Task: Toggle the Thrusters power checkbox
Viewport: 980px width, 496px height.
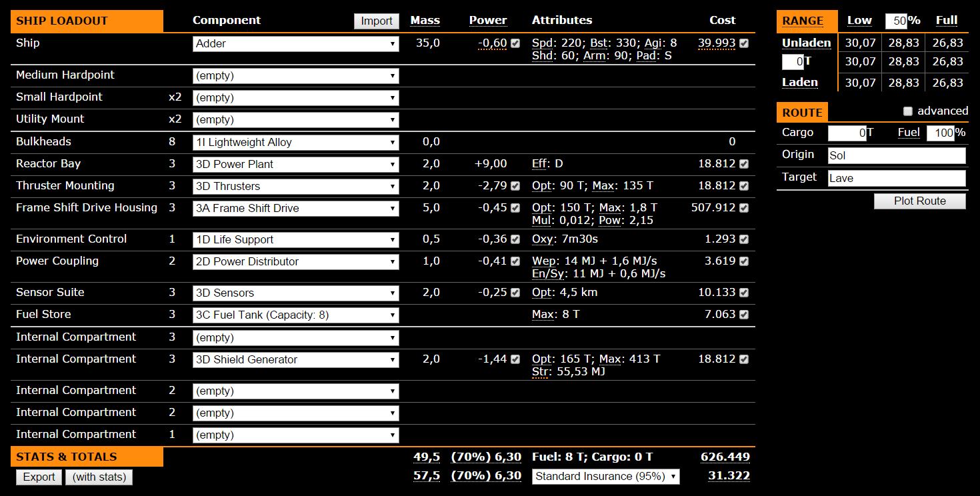Action: click(515, 186)
